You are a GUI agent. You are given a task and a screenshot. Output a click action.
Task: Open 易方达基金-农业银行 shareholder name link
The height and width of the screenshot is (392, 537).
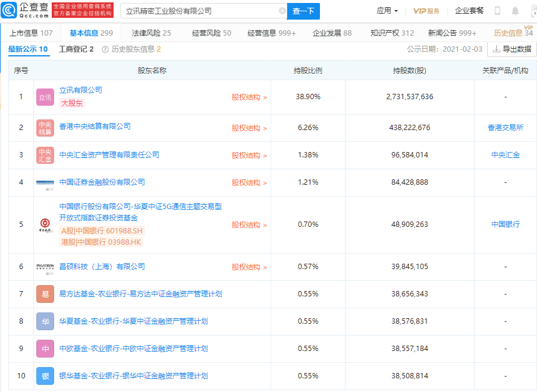tap(141, 294)
